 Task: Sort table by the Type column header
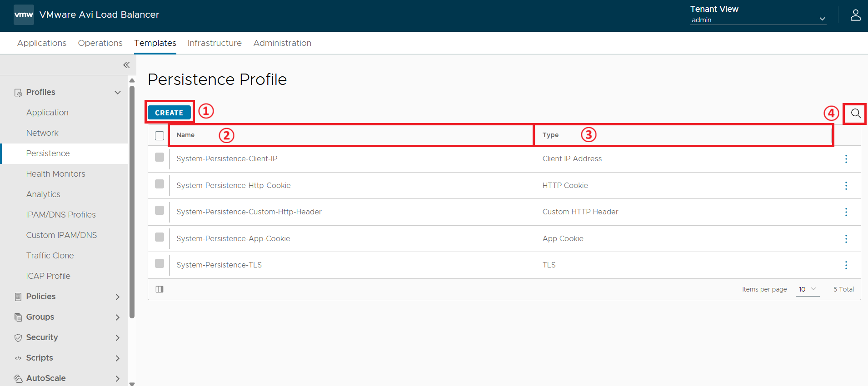(x=550, y=135)
